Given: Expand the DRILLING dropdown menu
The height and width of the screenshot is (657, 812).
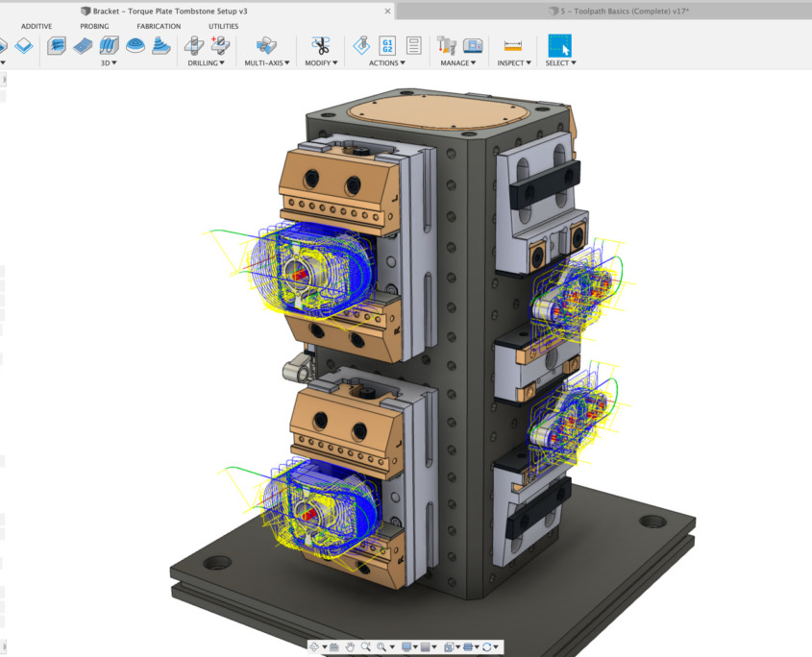Looking at the screenshot, I should click(206, 63).
